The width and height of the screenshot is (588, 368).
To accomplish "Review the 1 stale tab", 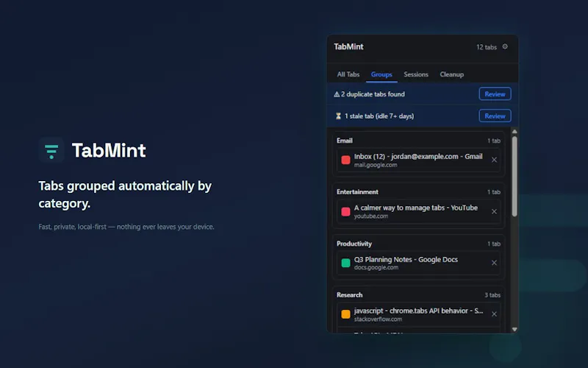I will [x=495, y=116].
